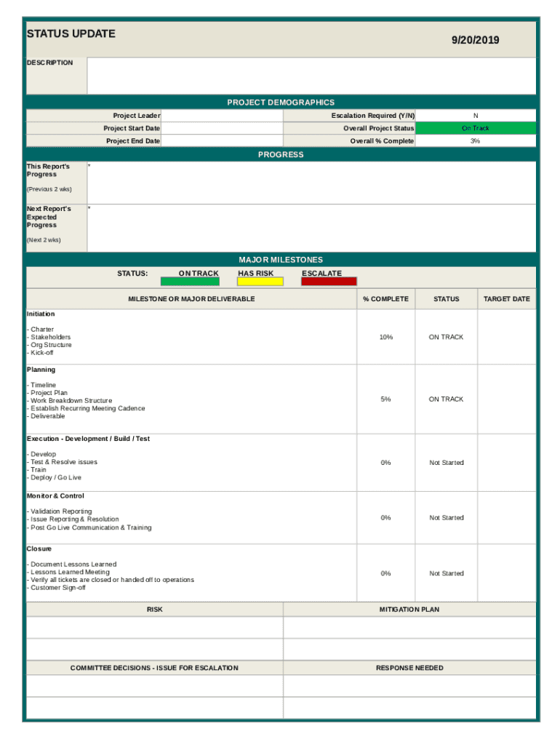Select the Initiation Target Date cell

pyautogui.click(x=506, y=337)
